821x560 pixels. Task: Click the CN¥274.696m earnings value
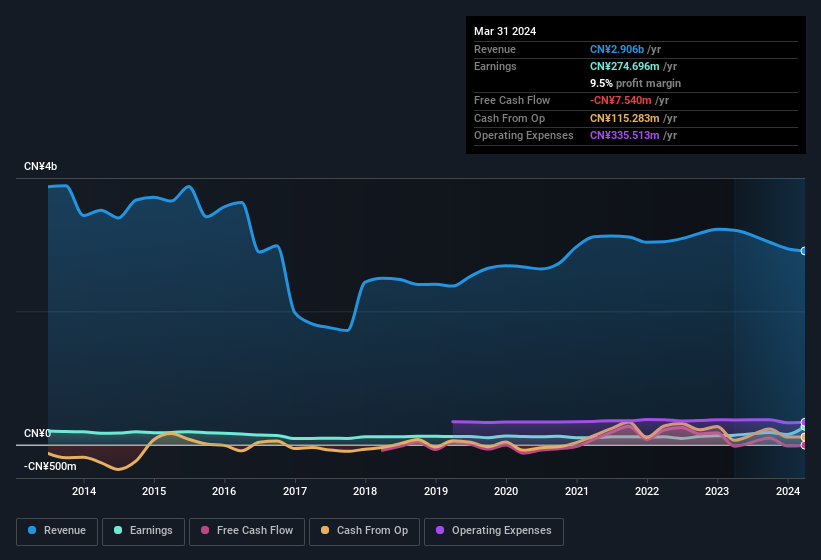tap(625, 66)
